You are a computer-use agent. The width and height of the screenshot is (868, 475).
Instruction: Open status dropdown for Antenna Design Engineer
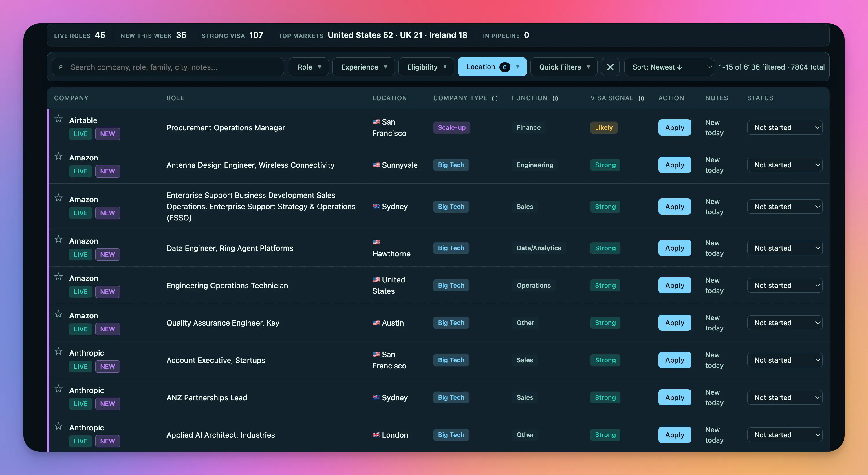click(784, 165)
